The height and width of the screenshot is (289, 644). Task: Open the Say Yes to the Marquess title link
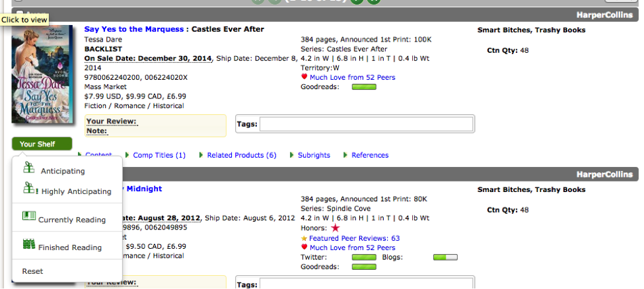coord(134,29)
